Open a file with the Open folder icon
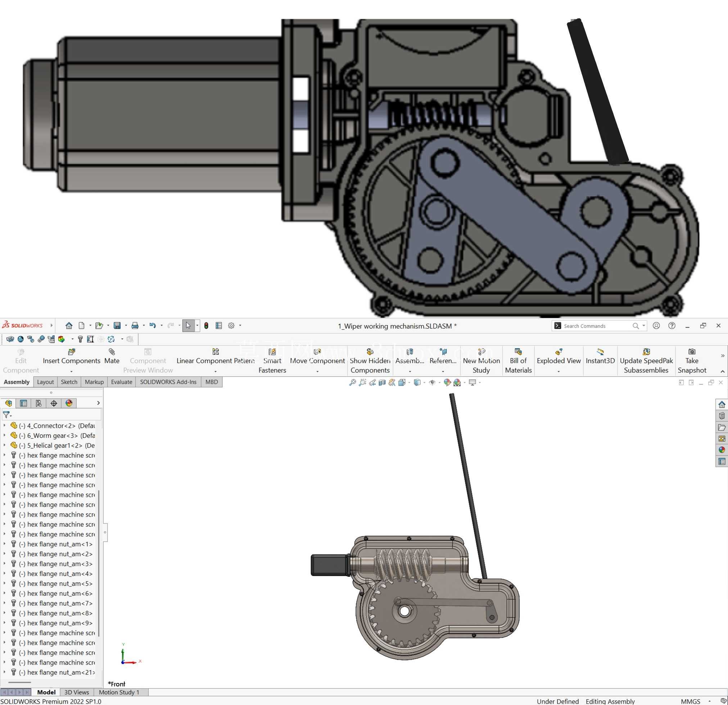The height and width of the screenshot is (705, 728). click(x=99, y=325)
